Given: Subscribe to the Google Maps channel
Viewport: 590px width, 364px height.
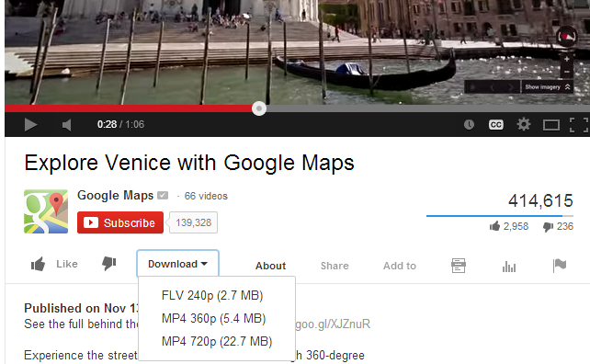Looking at the screenshot, I should [x=120, y=222].
